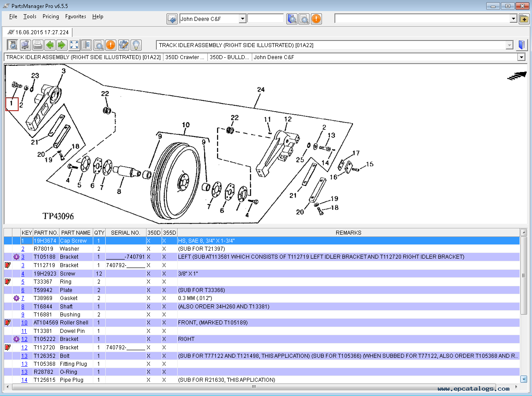Click the red flag beside T33367 Ring
The height and width of the screenshot is (396, 532).
7,281
